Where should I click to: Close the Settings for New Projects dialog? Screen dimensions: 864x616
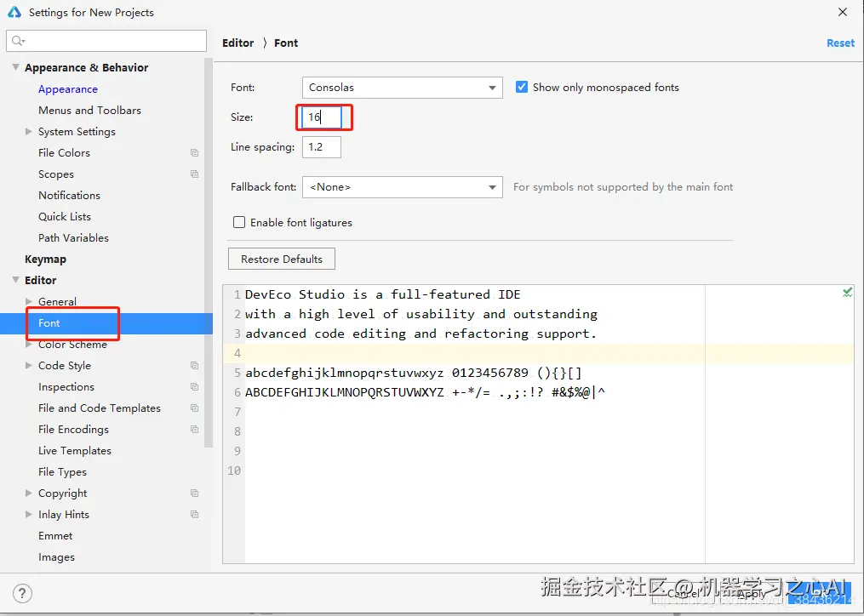[843, 12]
